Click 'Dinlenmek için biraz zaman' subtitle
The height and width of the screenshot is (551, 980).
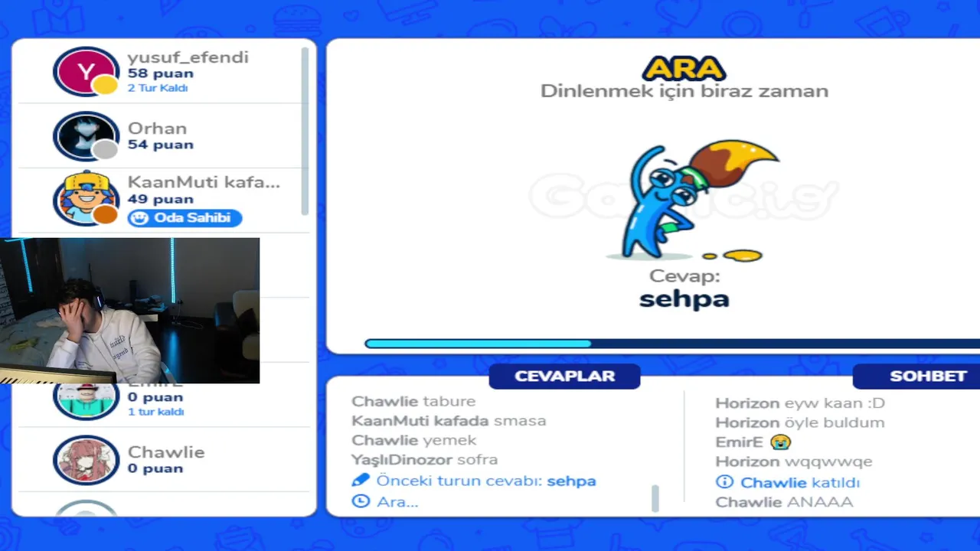pyautogui.click(x=684, y=91)
